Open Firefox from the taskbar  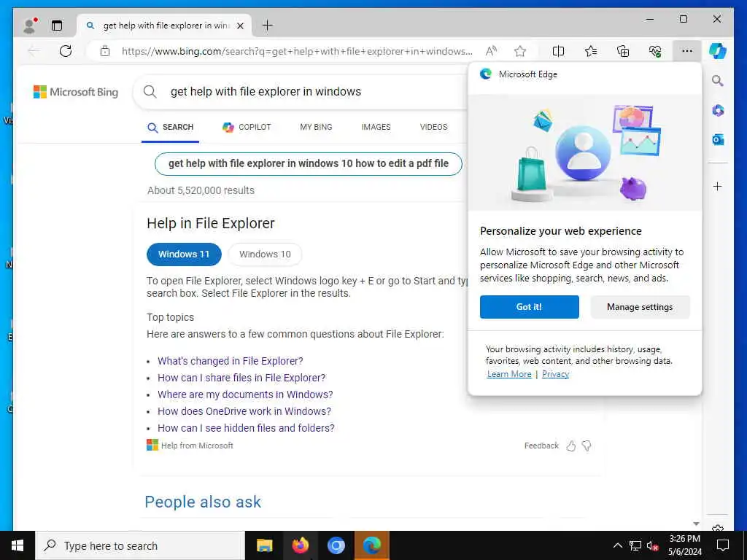click(300, 545)
